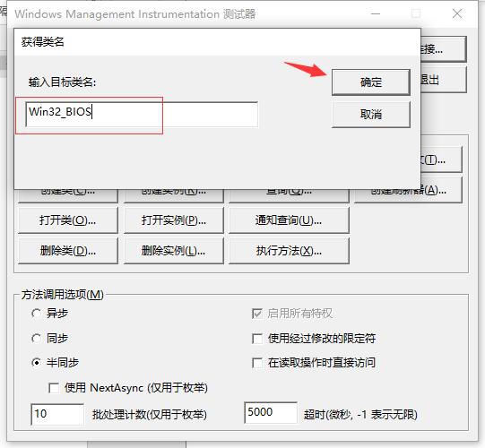Close the WMI tester window

[x=457, y=13]
